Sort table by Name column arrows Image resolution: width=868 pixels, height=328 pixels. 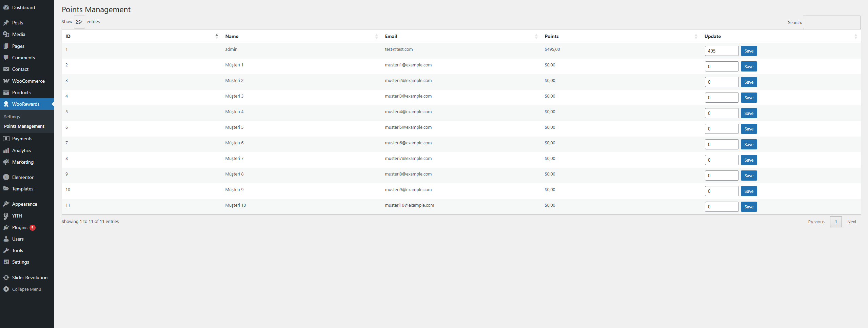(x=376, y=36)
